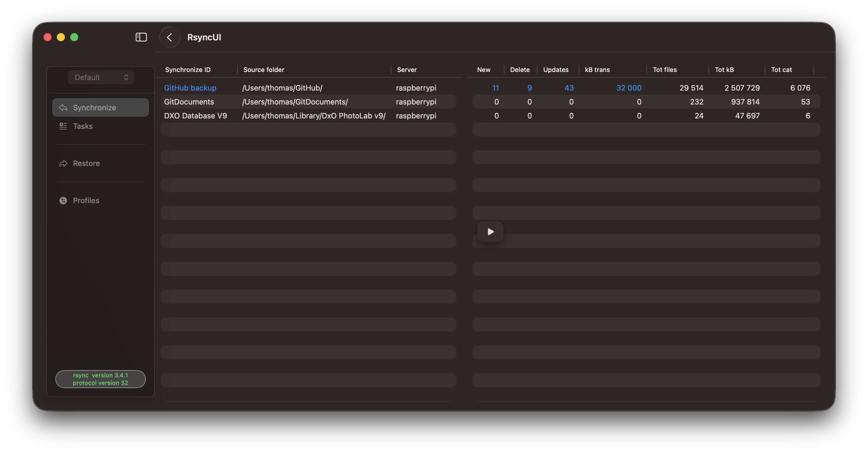The height and width of the screenshot is (454, 868).
Task: Expand the Default profile dropdown
Action: [x=100, y=77]
